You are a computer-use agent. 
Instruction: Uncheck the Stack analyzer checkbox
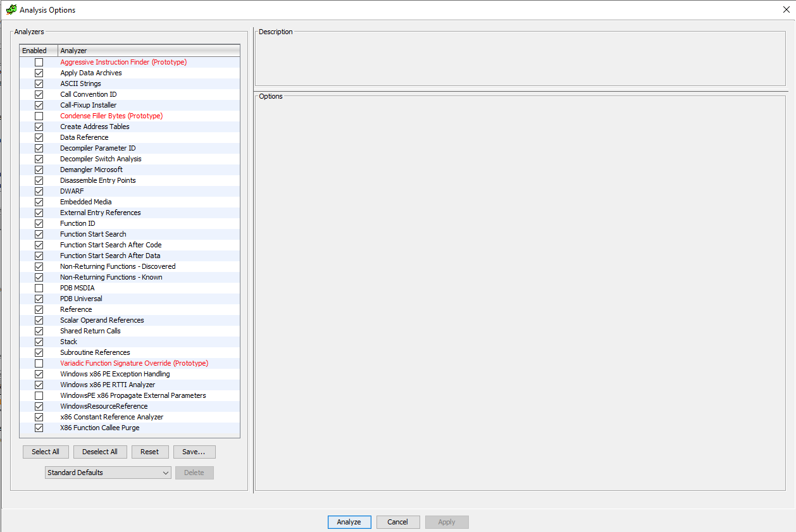tap(39, 342)
